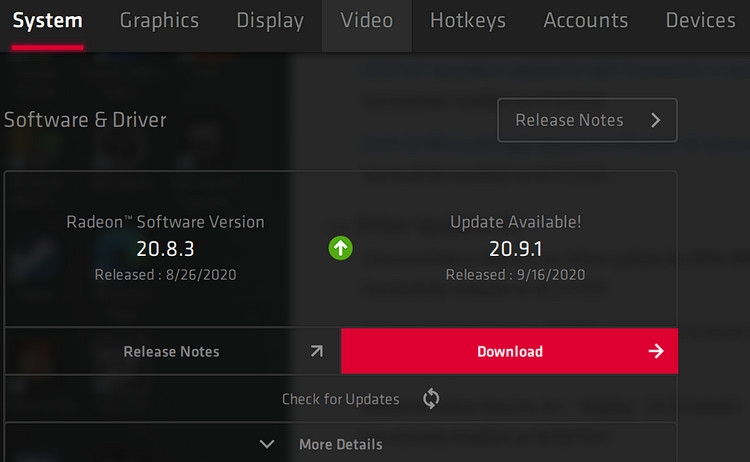Click the installed version number 20.8.3
Image resolution: width=750 pixels, height=462 pixels.
point(165,249)
